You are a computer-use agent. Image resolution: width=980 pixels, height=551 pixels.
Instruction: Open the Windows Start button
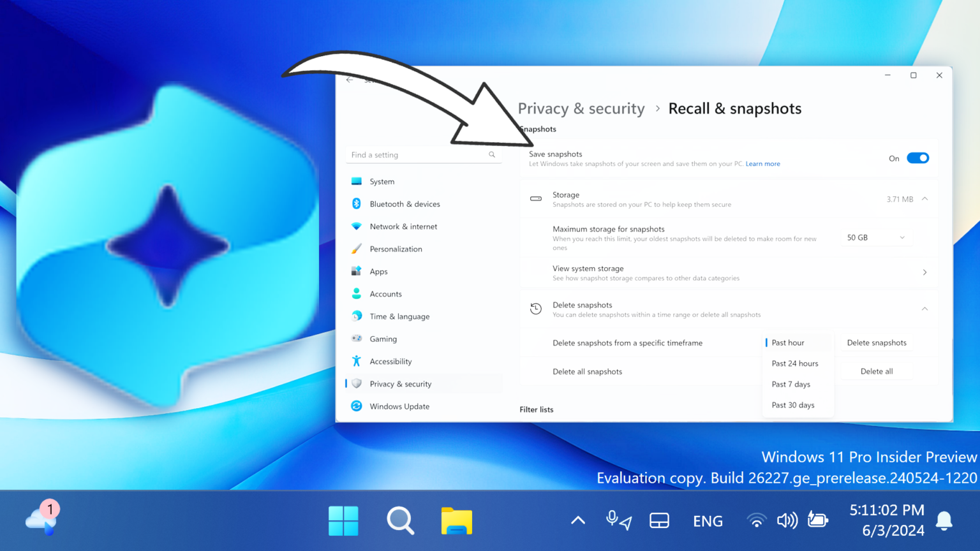click(x=343, y=520)
